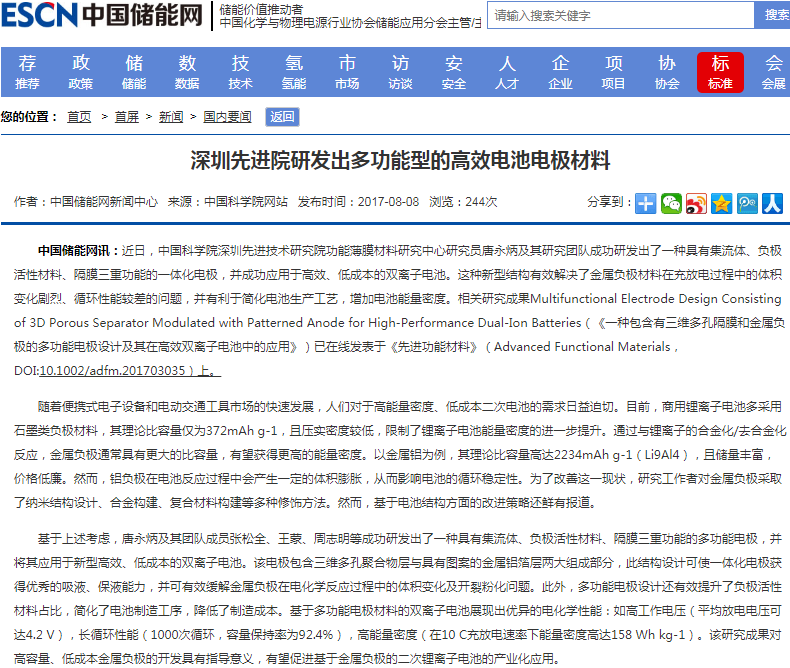
Task: Click the 返回 back button
Action: pos(282,117)
